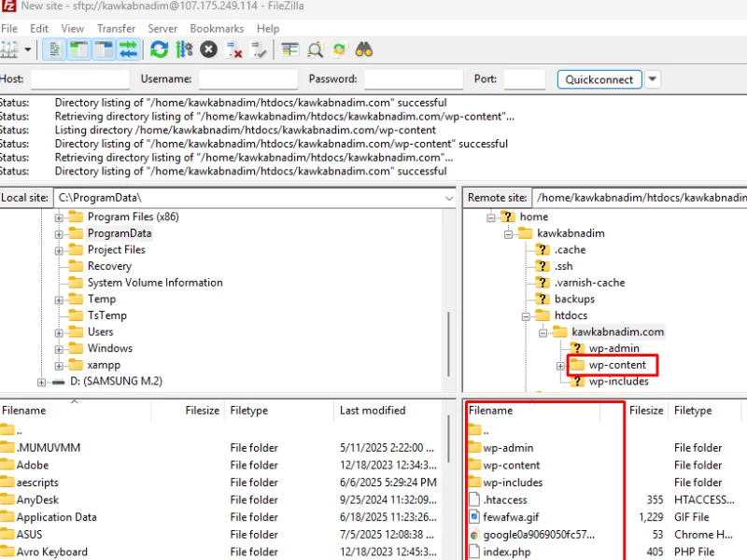Reconnect to last server icon
Image resolution: width=747 pixels, height=560 pixels.
click(x=259, y=49)
